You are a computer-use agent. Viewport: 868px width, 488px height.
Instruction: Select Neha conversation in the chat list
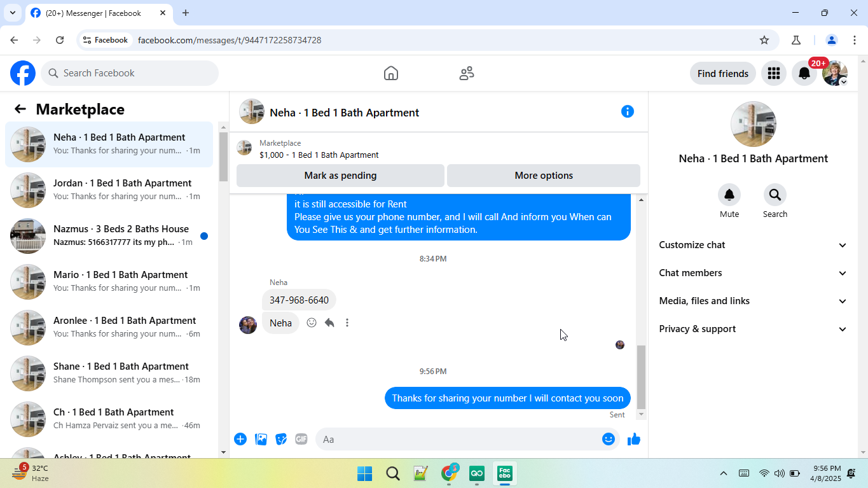tap(109, 144)
